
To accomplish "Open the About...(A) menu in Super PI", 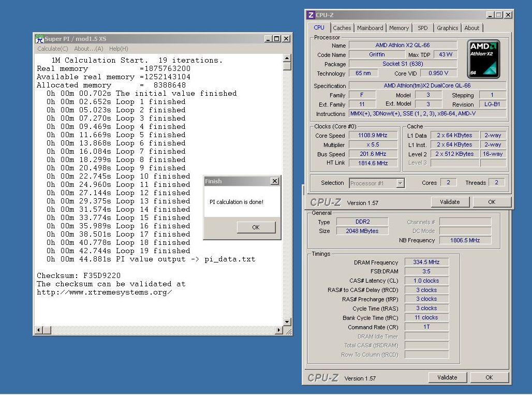I will tap(88, 49).
